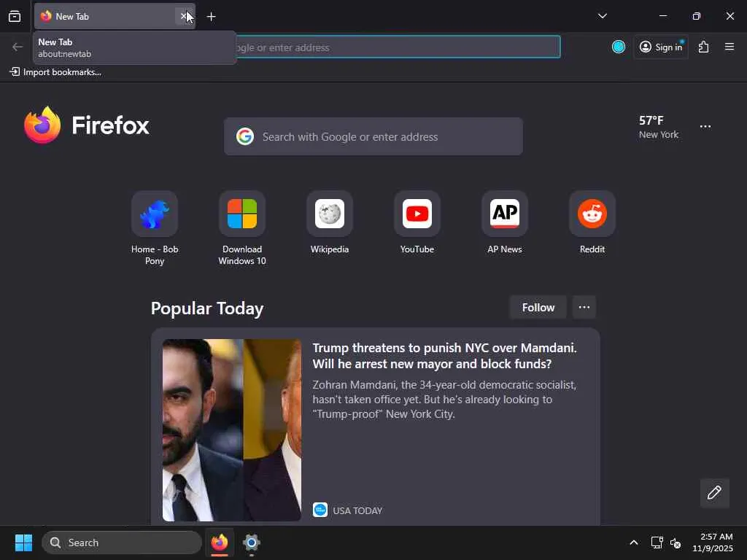Go back with the back arrow
Viewport: 747px width, 560px height.
(18, 47)
